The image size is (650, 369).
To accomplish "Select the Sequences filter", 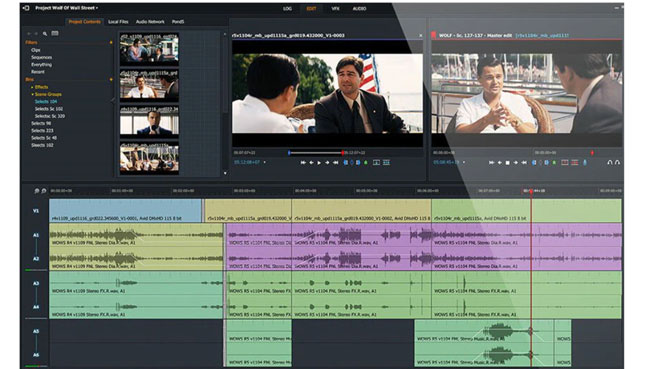I will pyautogui.click(x=41, y=57).
